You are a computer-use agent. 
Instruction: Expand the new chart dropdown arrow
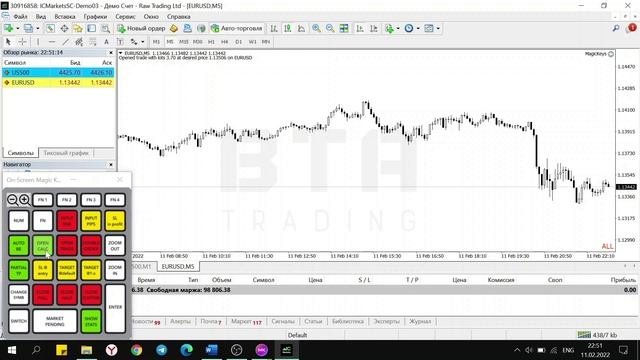(x=18, y=29)
